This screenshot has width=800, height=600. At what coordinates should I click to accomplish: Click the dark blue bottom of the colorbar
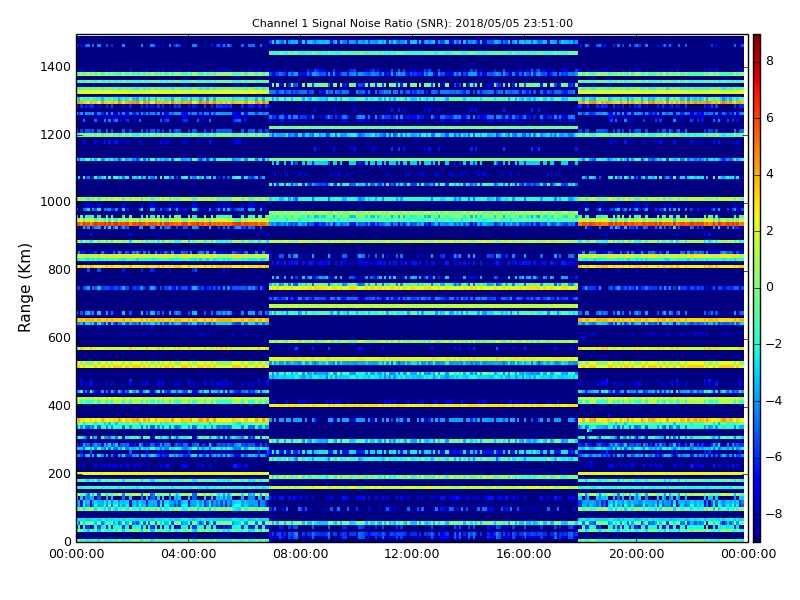[x=756, y=537]
